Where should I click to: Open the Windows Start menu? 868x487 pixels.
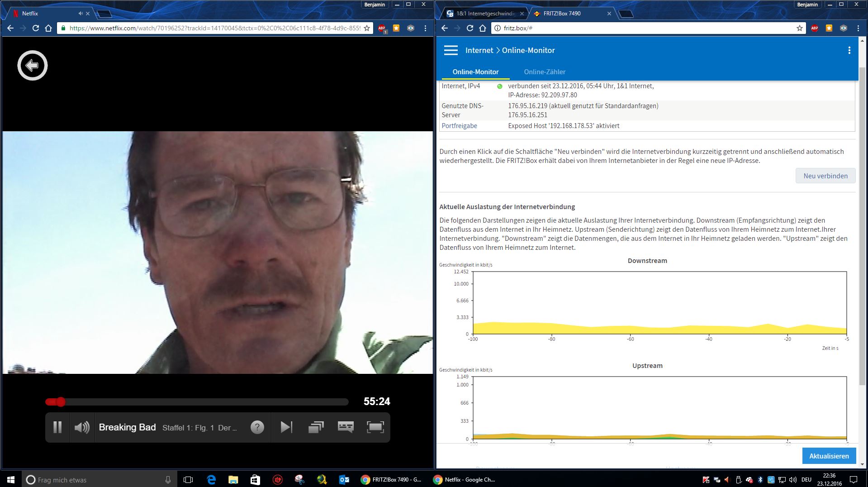tap(11, 480)
